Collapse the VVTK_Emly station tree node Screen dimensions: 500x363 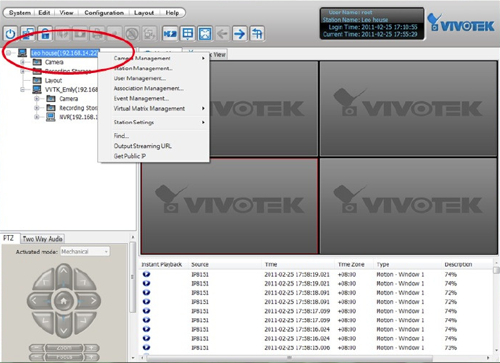click(22, 90)
